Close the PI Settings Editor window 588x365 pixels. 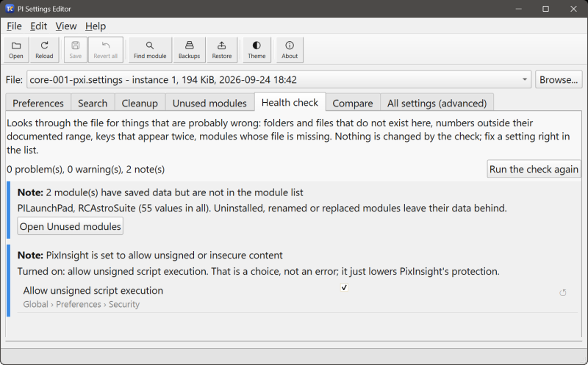573,9
